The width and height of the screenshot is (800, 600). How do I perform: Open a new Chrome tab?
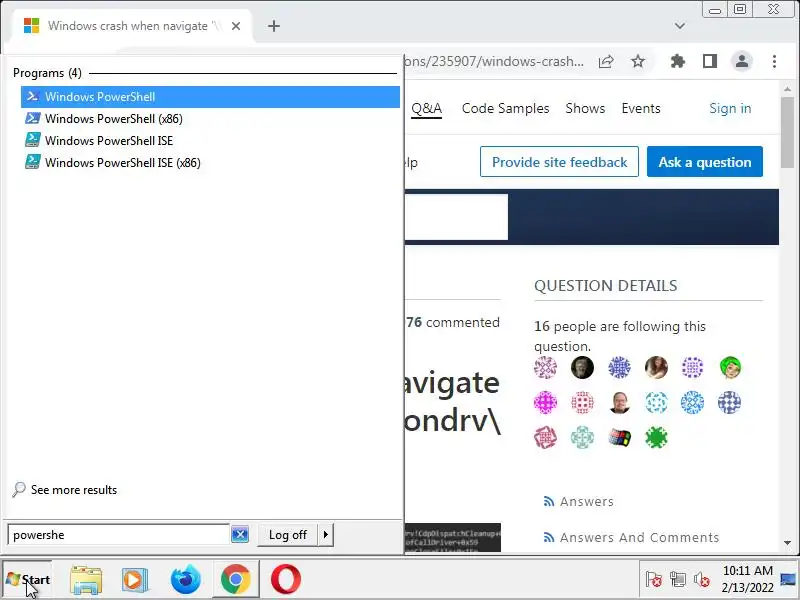(x=274, y=26)
